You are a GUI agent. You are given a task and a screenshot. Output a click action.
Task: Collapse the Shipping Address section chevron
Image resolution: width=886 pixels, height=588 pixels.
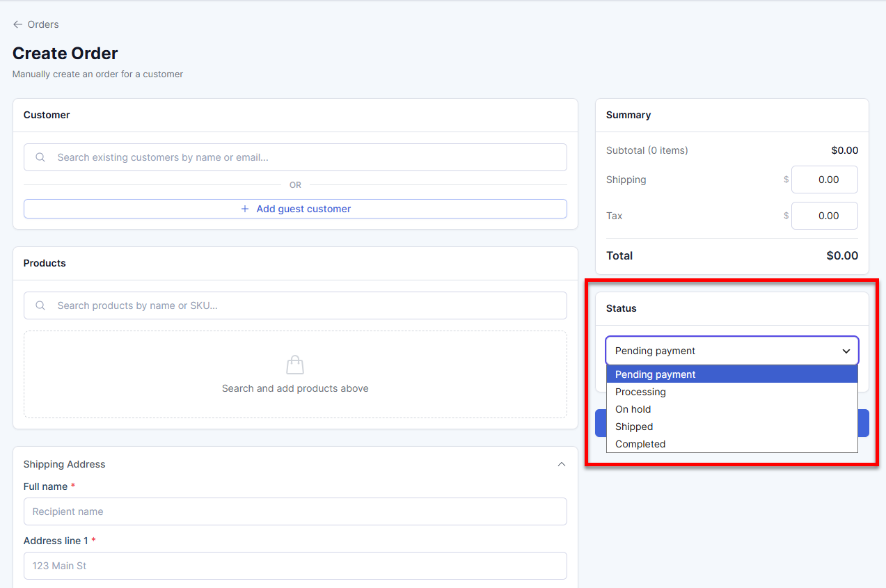pyautogui.click(x=562, y=464)
